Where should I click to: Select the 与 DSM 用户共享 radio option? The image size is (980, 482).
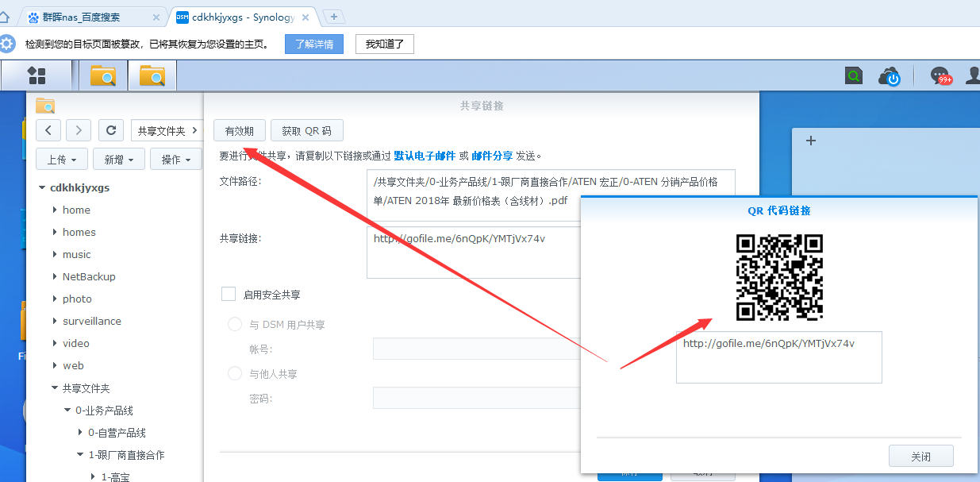tap(235, 324)
